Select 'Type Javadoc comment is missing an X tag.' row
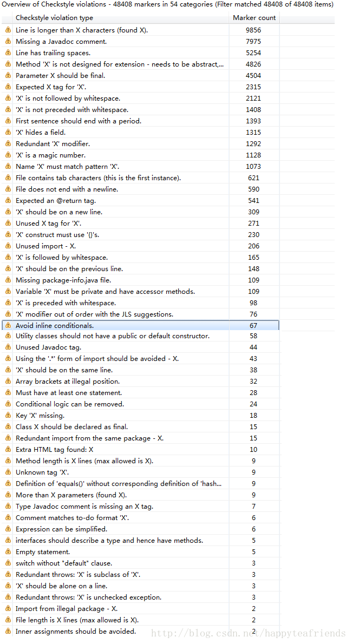 (141, 507)
